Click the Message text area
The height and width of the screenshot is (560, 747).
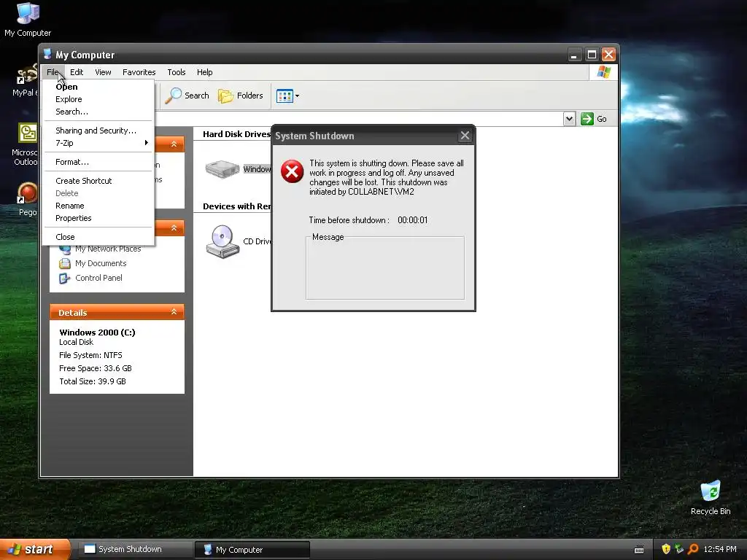click(385, 268)
